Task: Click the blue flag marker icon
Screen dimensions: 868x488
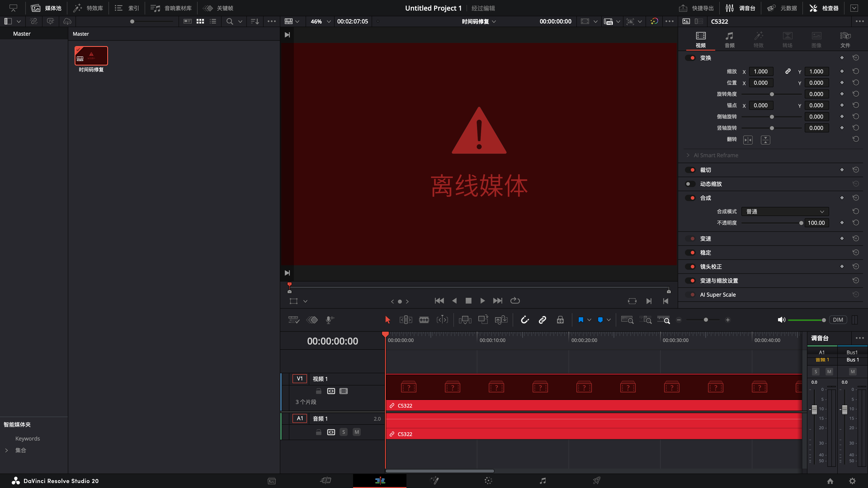Action: (x=580, y=320)
